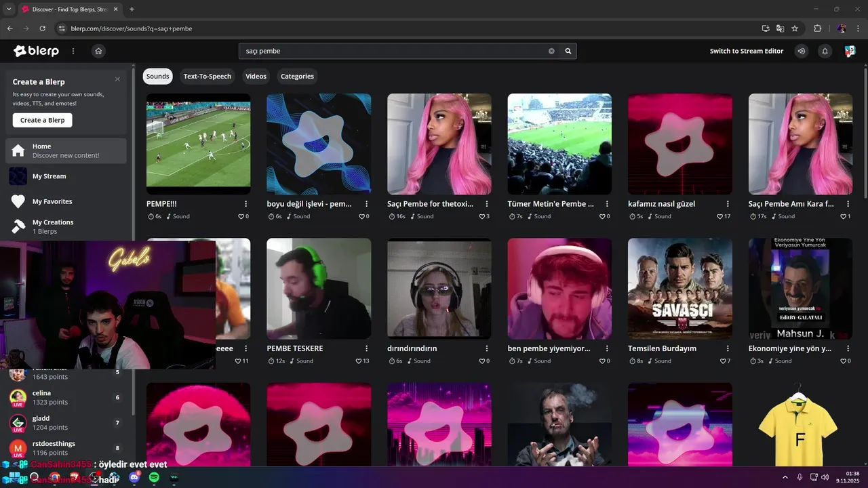Open the Ekonomiye yine yön title
The image size is (868, 488).
(789, 348)
